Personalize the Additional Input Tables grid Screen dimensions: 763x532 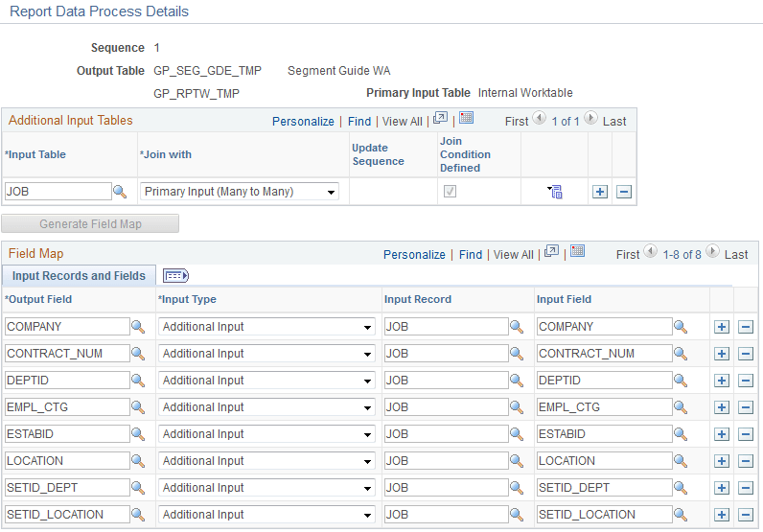303,121
